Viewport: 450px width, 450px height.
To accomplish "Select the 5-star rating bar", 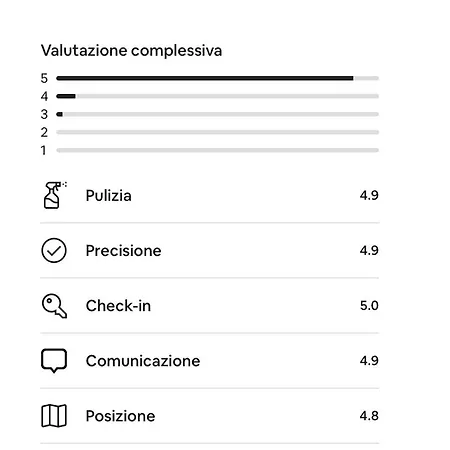I will tap(218, 78).
